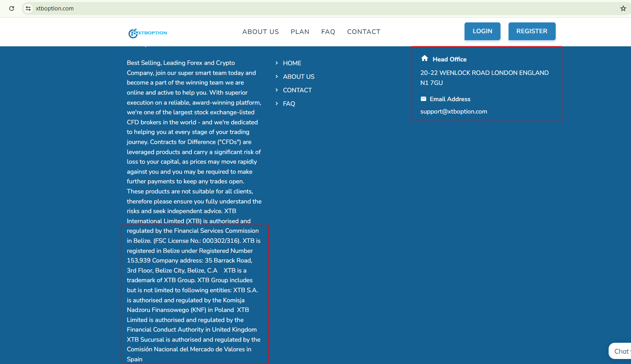Open site information icon beside the URL
The height and width of the screenshot is (364, 631).
[x=28, y=8]
